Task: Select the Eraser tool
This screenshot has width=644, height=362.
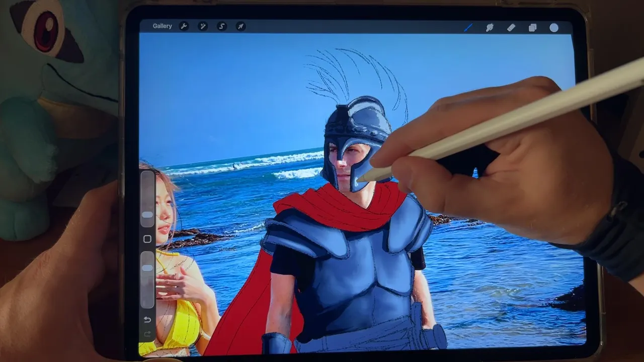Action: point(511,28)
